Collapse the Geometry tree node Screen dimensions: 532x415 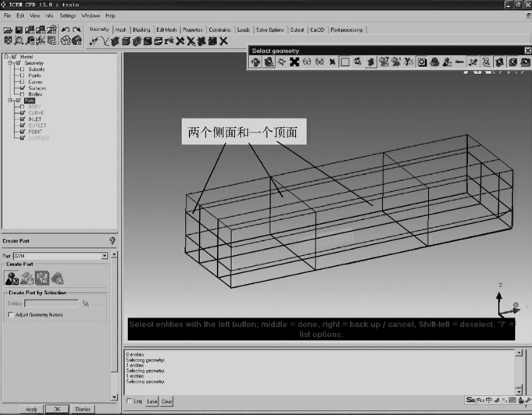point(10,63)
